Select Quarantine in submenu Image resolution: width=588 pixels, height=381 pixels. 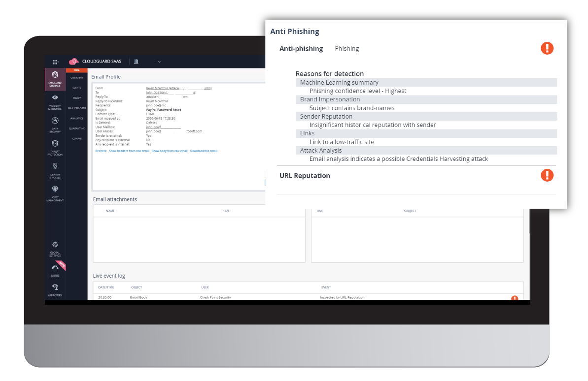tap(77, 128)
